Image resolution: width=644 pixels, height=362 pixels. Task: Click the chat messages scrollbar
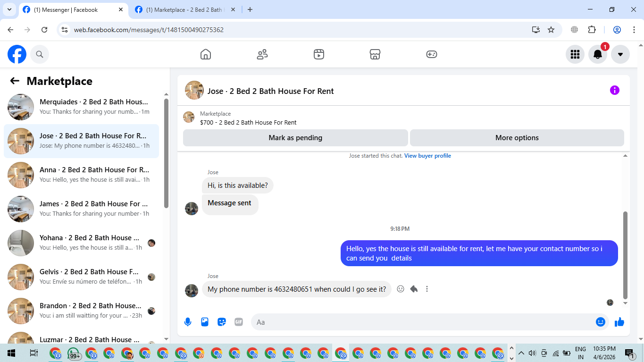click(x=626, y=255)
